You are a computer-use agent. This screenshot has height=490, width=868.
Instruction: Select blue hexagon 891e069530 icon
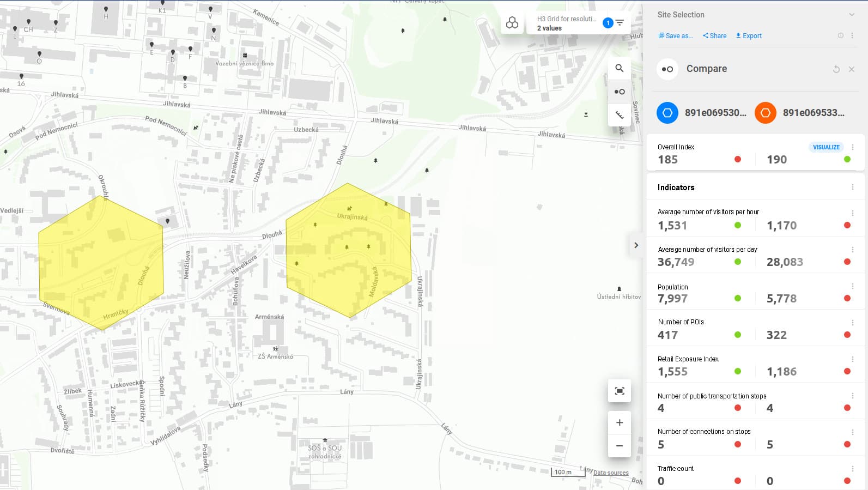click(x=667, y=113)
